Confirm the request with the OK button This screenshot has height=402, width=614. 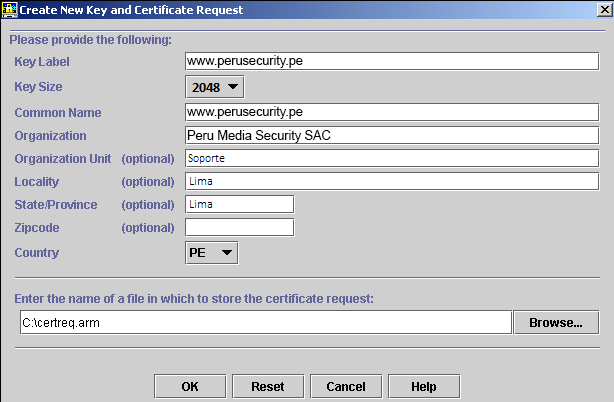coord(190,386)
